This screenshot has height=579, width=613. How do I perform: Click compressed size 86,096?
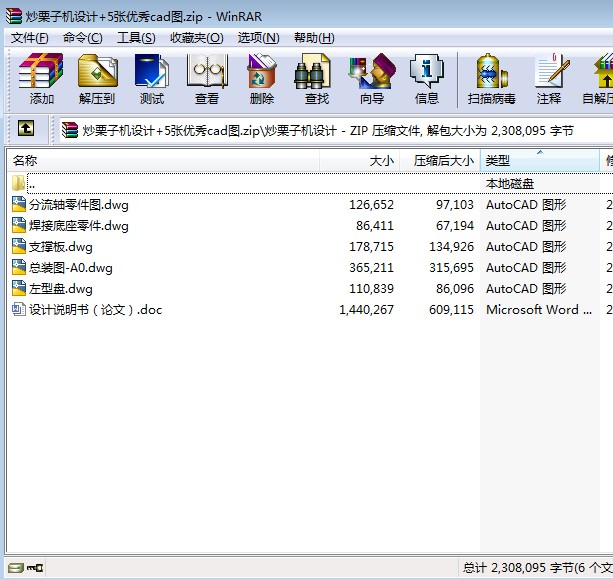pos(455,289)
